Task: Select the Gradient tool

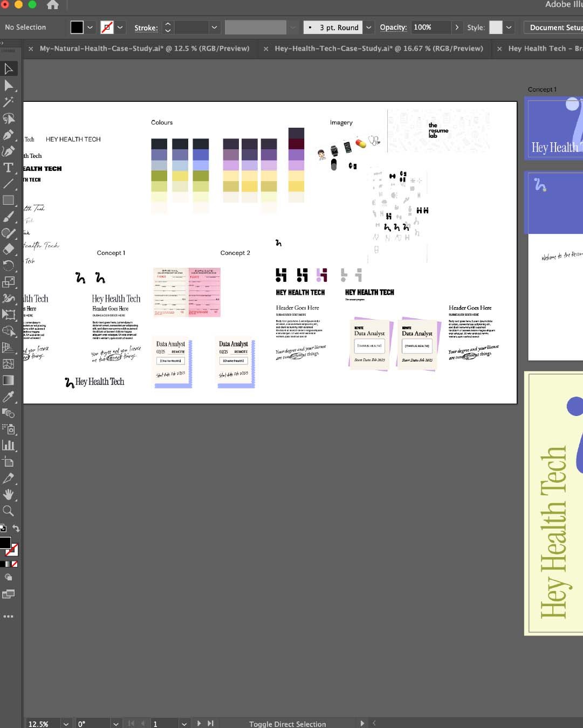Action: point(9,380)
